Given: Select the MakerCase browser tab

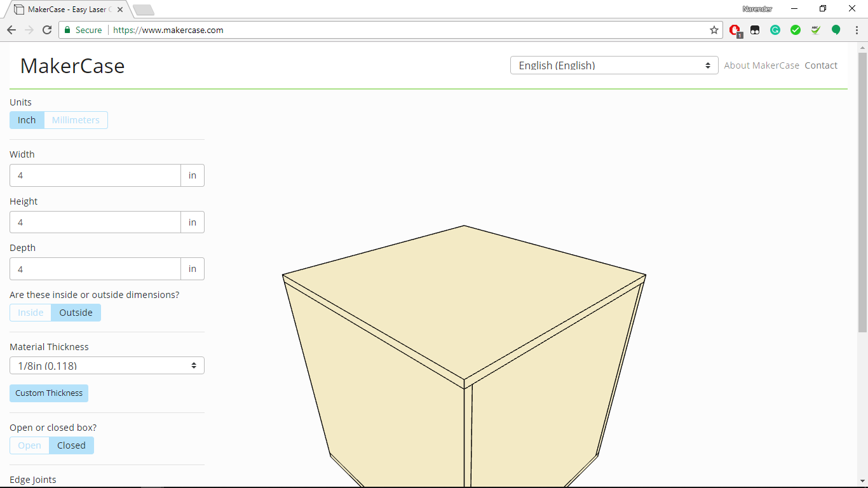Looking at the screenshot, I should click(x=67, y=10).
